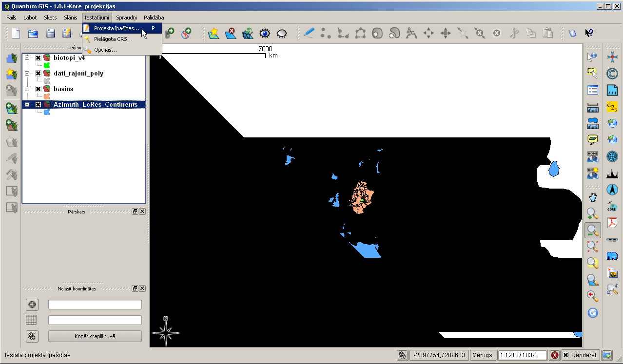This screenshot has height=364, width=623.
Task: Collapse the biotopi_v4 layer tree node
Action: tap(27, 57)
